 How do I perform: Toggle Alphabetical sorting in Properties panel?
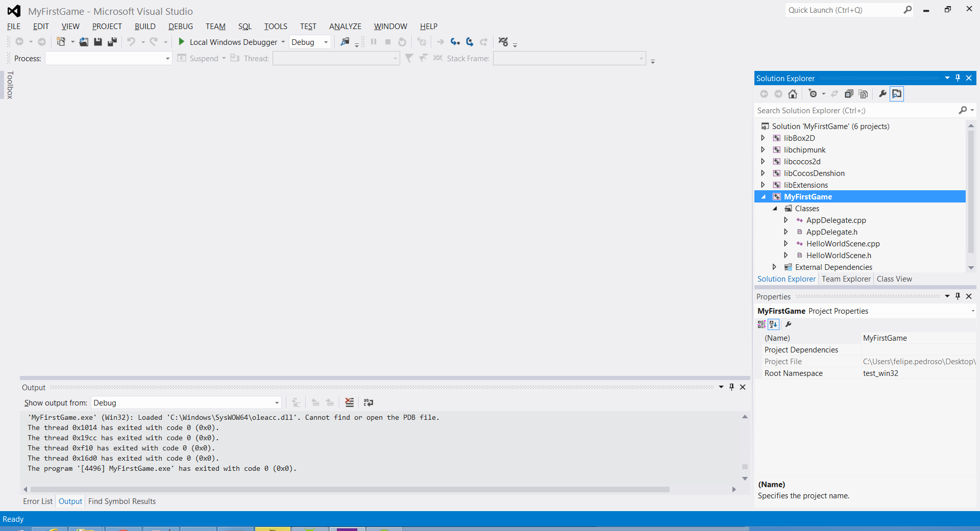click(x=773, y=324)
